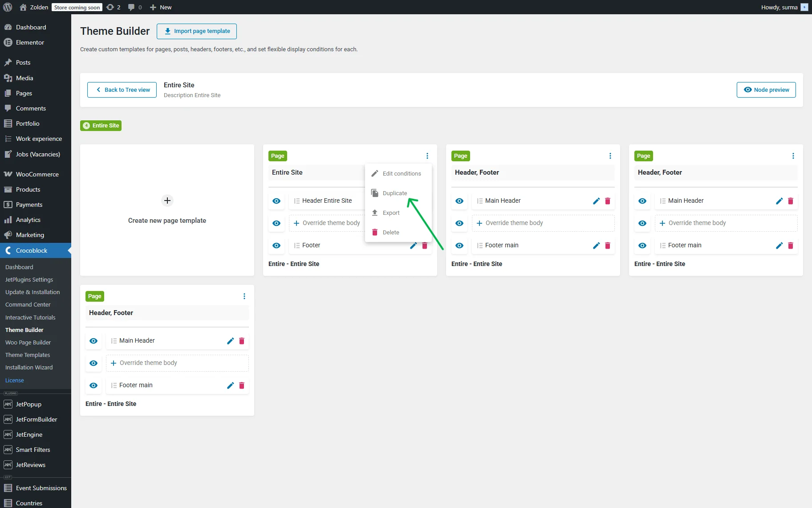Screen dimensions: 812x508
Task: Open the comments bubble in admin bar
Action: (134, 7)
